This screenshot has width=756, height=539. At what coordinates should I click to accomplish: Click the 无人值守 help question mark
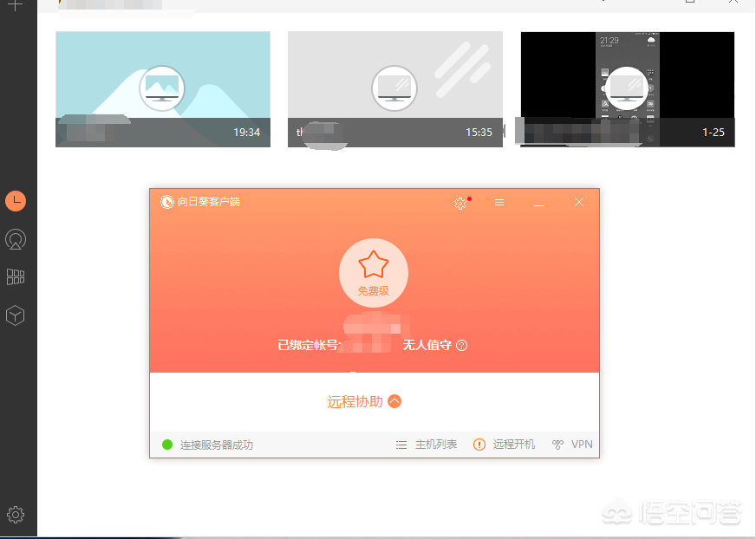pyautogui.click(x=461, y=345)
